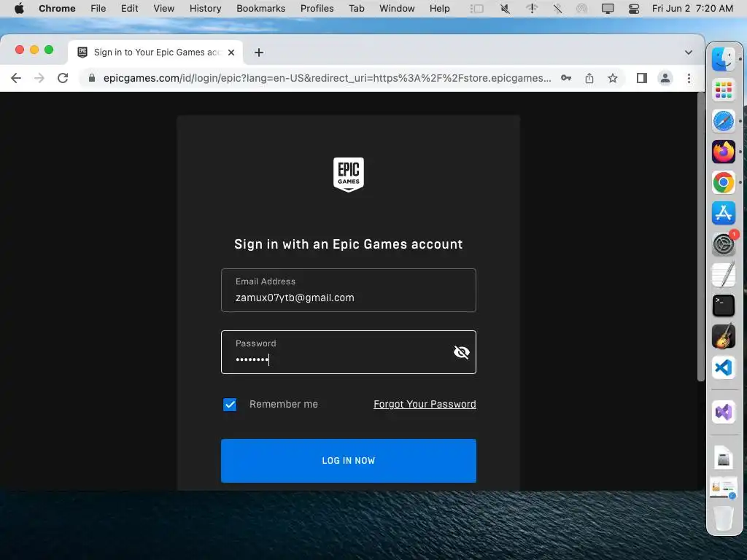
Task: Open Launchpad from the Dock
Action: (x=723, y=90)
